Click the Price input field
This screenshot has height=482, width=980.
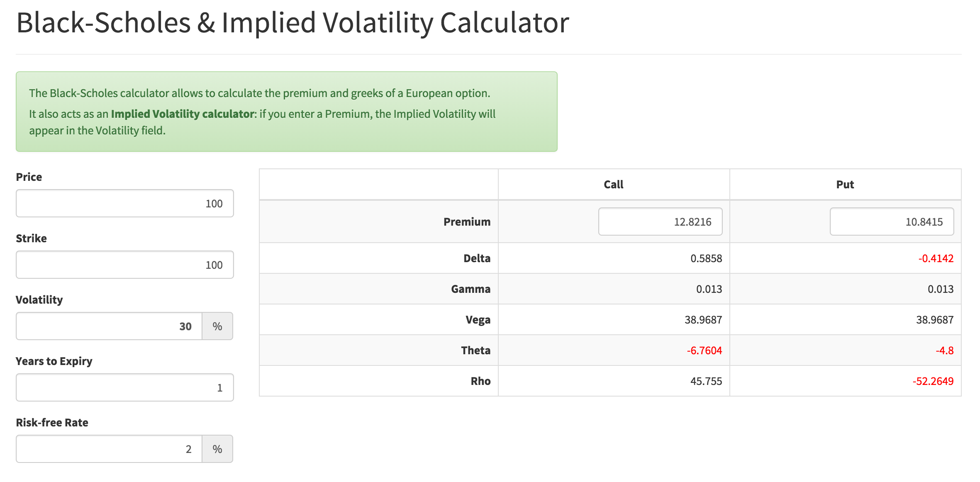pos(124,203)
